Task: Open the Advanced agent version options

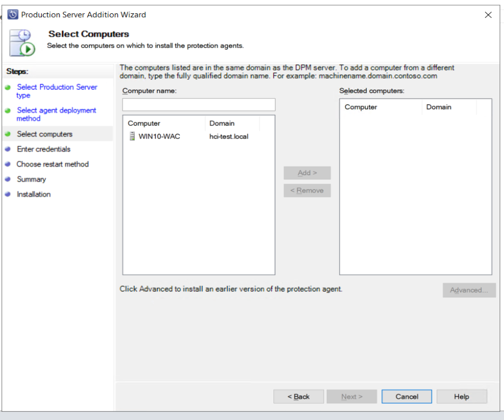Action: 468,290
